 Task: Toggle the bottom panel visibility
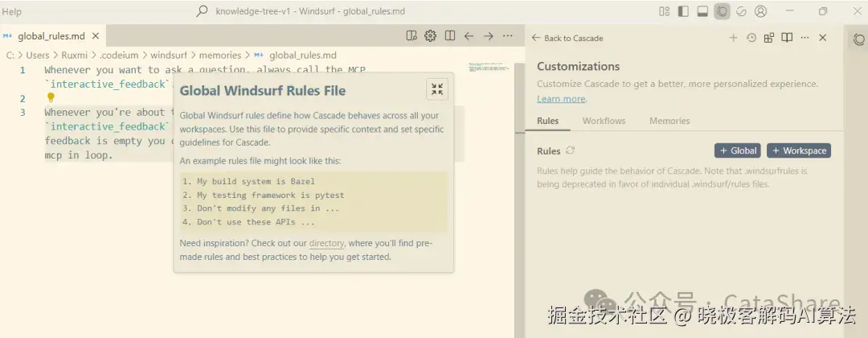click(x=702, y=11)
